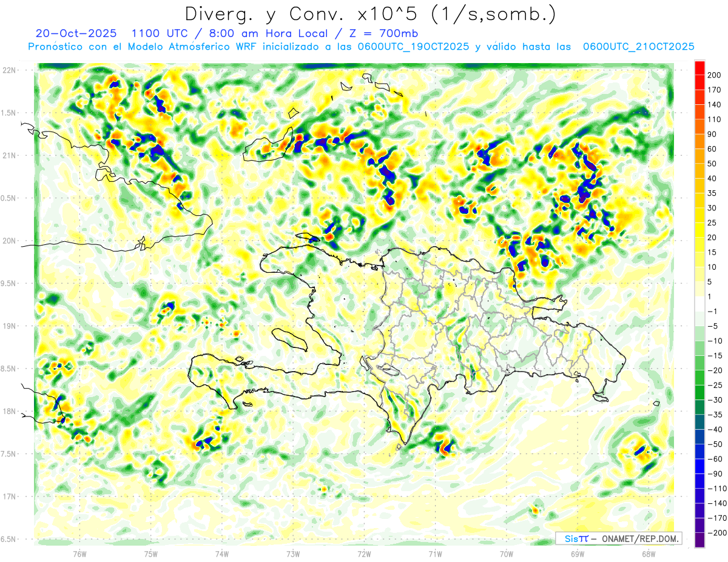728x562 pixels.
Task: Click valid-until time '0600UTC_21OCT2025'
Action: tap(639, 47)
